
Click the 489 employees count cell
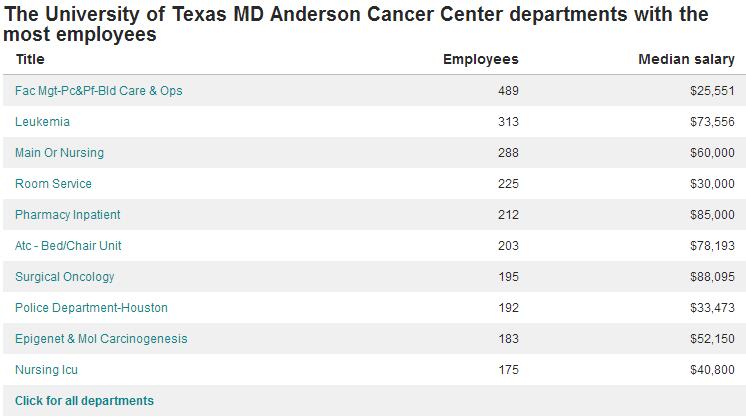tap(508, 91)
